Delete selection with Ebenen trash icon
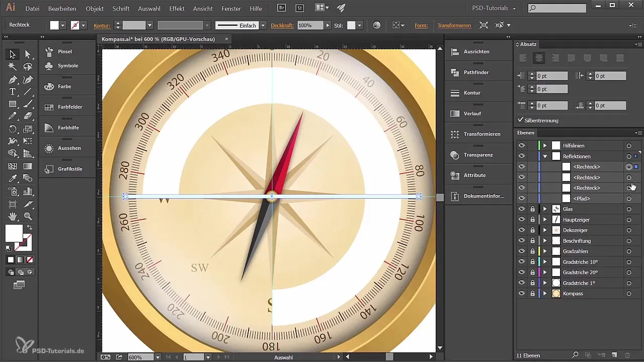This screenshot has width=644, height=362. coord(627,356)
